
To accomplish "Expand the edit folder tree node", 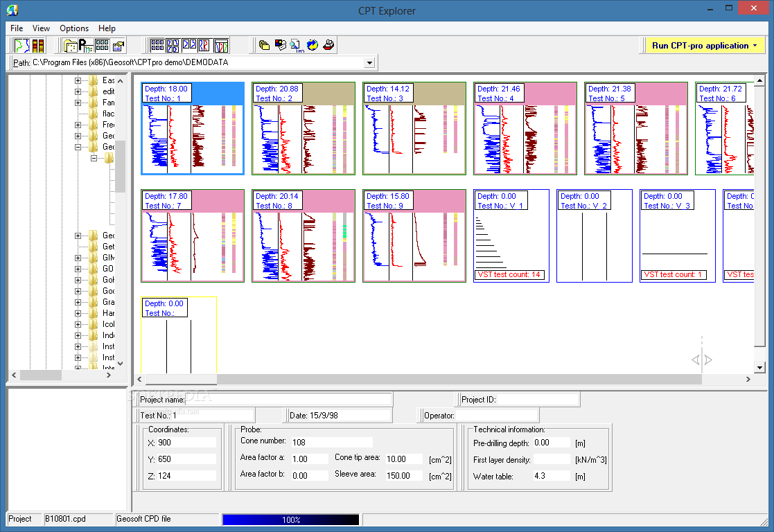I will 78,92.
